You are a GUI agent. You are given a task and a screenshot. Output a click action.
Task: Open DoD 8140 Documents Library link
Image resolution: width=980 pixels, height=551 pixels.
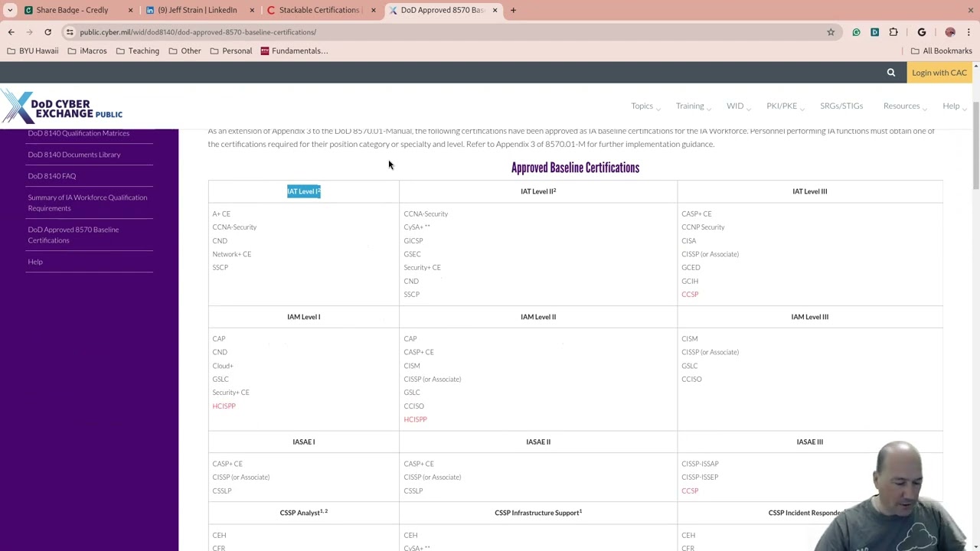74,155
